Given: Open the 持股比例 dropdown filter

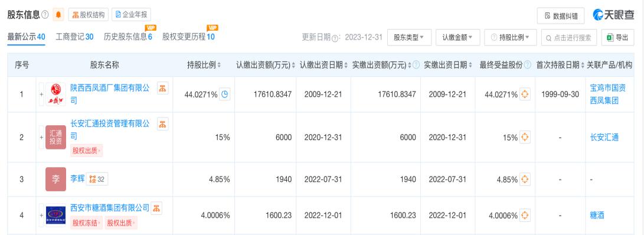Looking at the screenshot, I should pyautogui.click(x=510, y=37).
